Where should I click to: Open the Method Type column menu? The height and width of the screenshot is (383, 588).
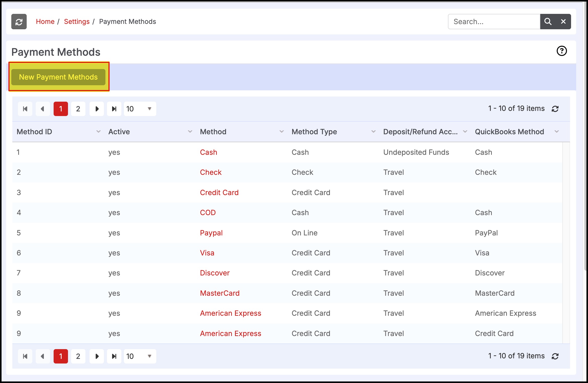(x=373, y=132)
